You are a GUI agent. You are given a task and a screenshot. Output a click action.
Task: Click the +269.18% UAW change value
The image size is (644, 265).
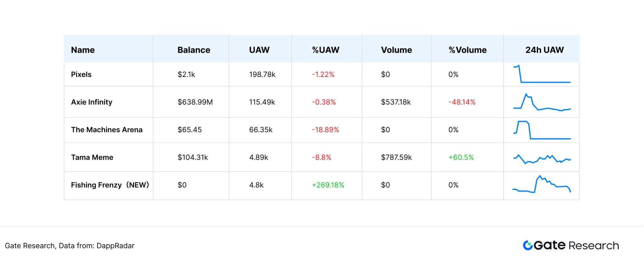[x=328, y=185]
